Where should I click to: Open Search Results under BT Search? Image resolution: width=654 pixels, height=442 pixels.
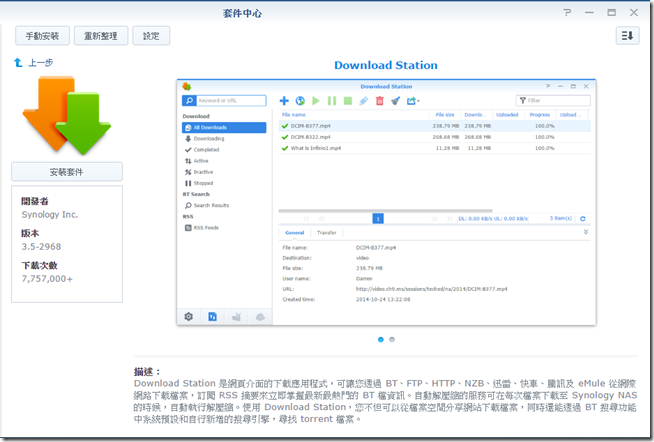224,205
